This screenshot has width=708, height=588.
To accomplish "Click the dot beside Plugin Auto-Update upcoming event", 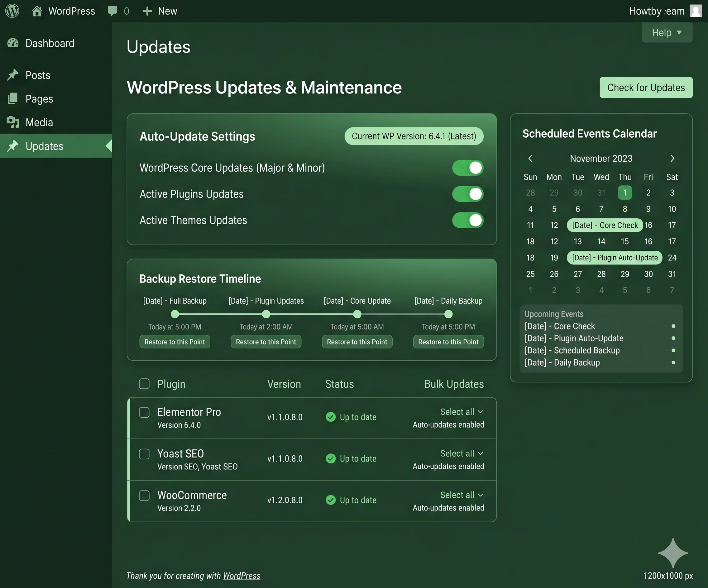I will click(x=673, y=338).
